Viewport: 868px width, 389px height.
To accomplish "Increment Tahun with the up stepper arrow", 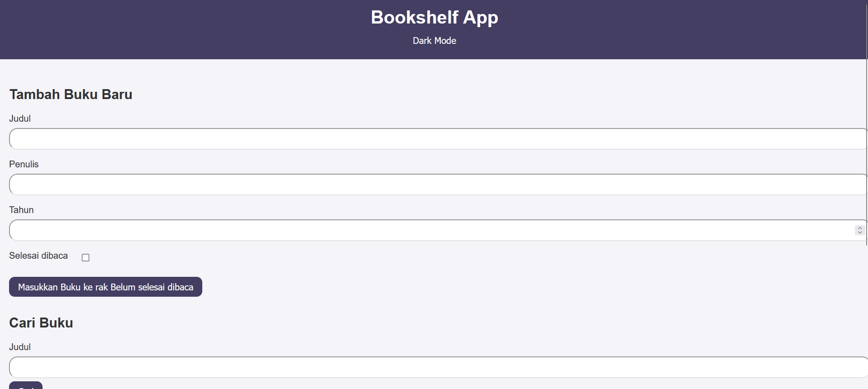I will coord(859,228).
